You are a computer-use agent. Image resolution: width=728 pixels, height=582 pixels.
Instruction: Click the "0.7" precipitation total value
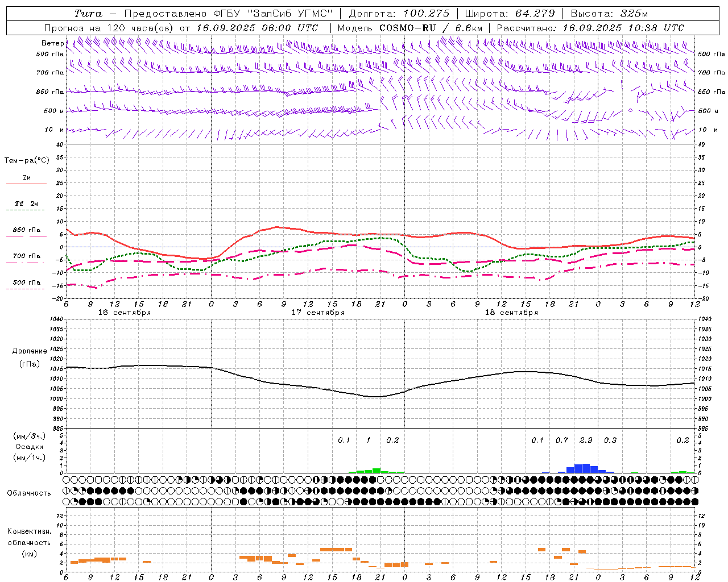click(x=562, y=440)
